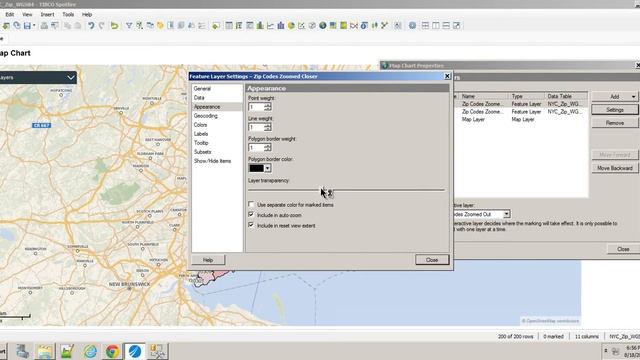Select the Map Layer row in layers list
640x360 pixels.
click(x=520, y=120)
